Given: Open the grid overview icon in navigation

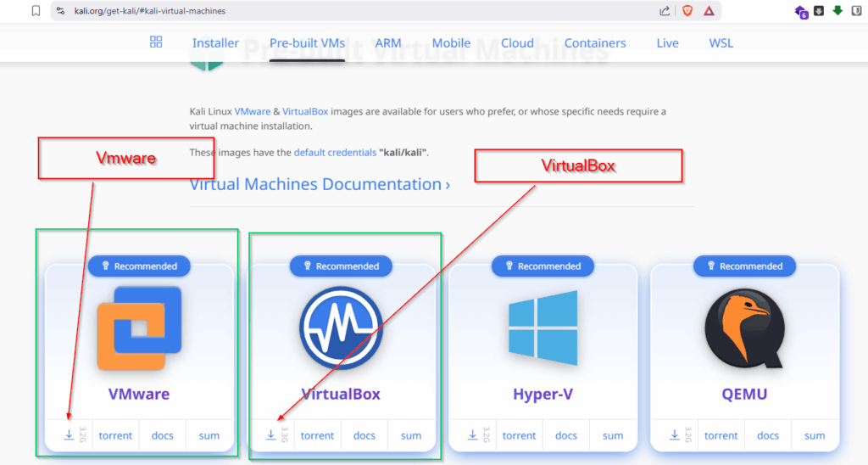Looking at the screenshot, I should coord(156,42).
